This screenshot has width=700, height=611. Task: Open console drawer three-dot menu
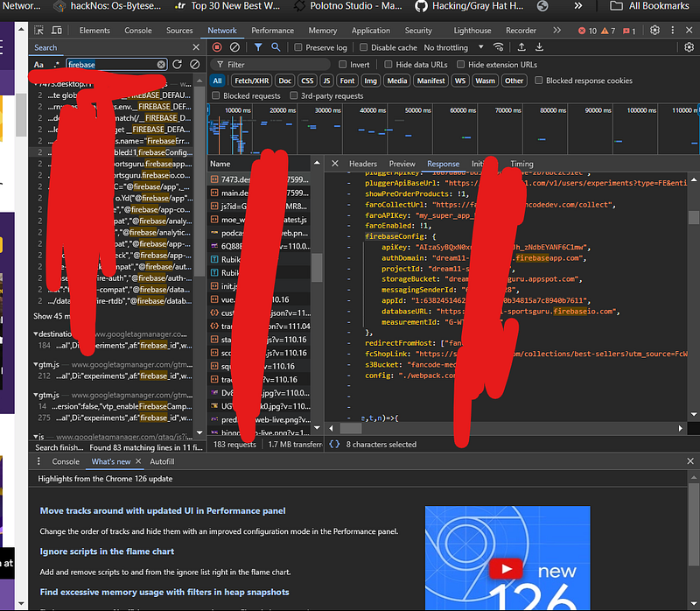[38, 461]
